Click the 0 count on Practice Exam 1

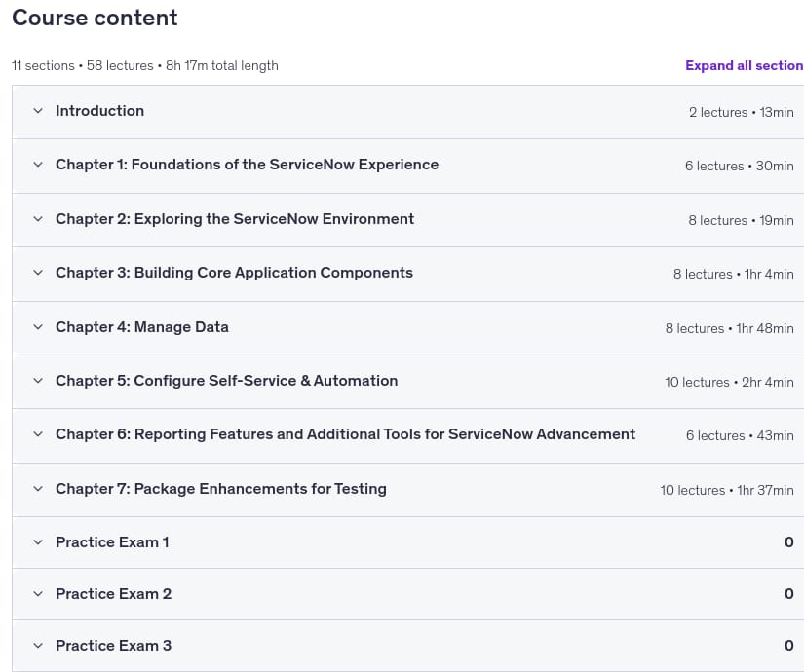(789, 542)
